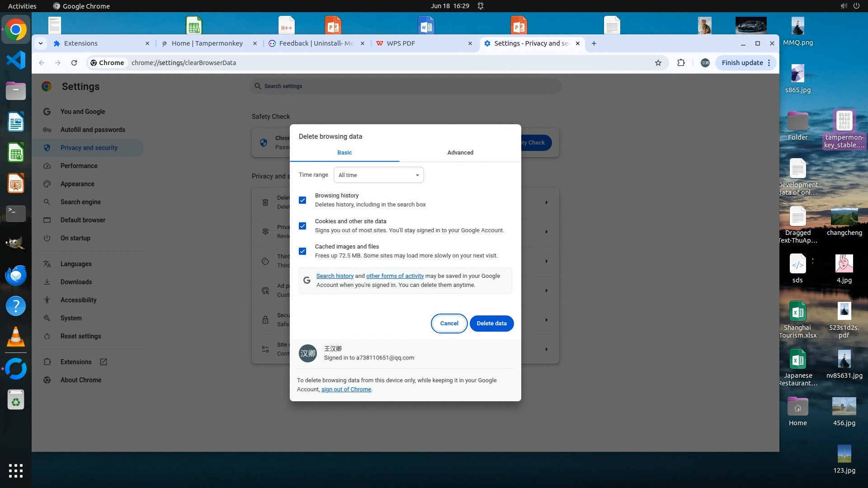The width and height of the screenshot is (868, 488).
Task: Switch to the Advanced tab
Action: pos(460,153)
